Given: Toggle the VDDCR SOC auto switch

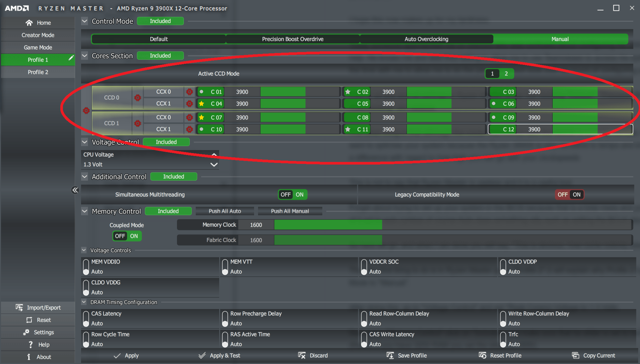Looking at the screenshot, I should [364, 267].
